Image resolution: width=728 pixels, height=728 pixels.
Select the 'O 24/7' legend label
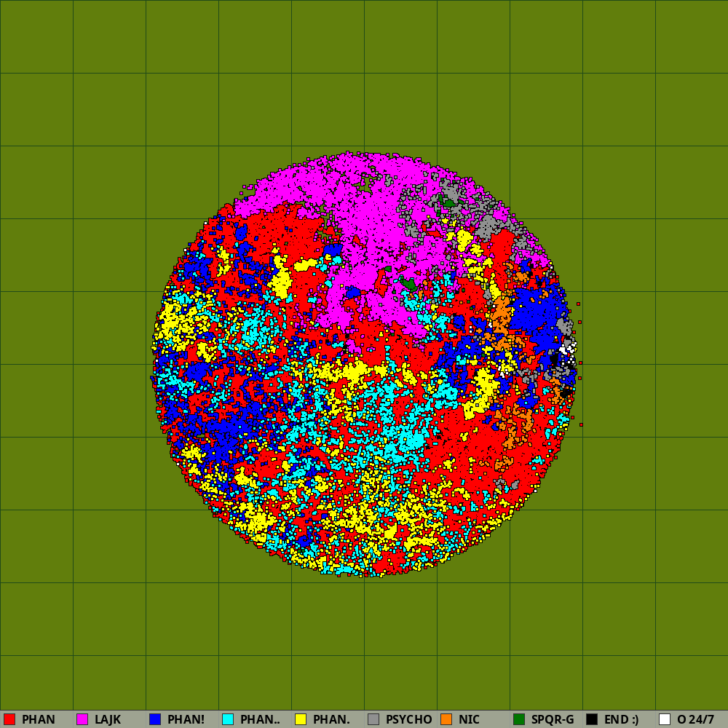tap(695, 720)
